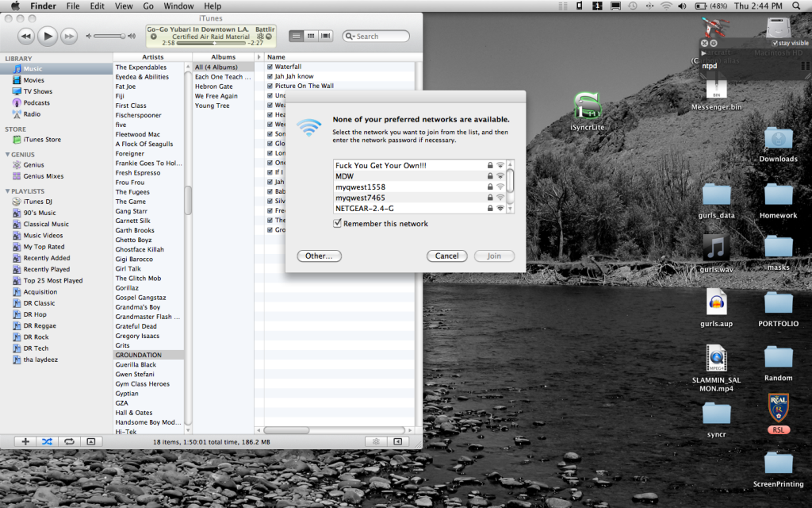Add a new playlist with plus button
This screenshot has width=812, height=508.
(x=25, y=441)
